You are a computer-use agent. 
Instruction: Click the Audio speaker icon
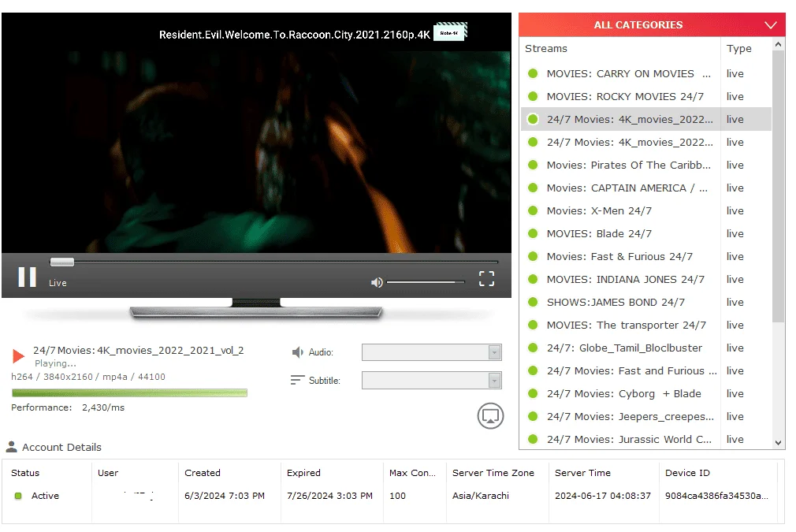[297, 352]
